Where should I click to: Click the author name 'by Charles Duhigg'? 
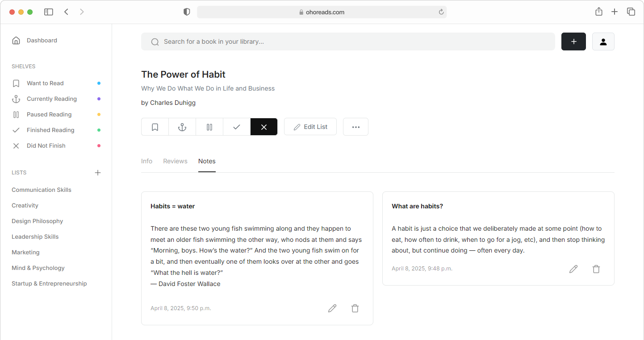[168, 103]
